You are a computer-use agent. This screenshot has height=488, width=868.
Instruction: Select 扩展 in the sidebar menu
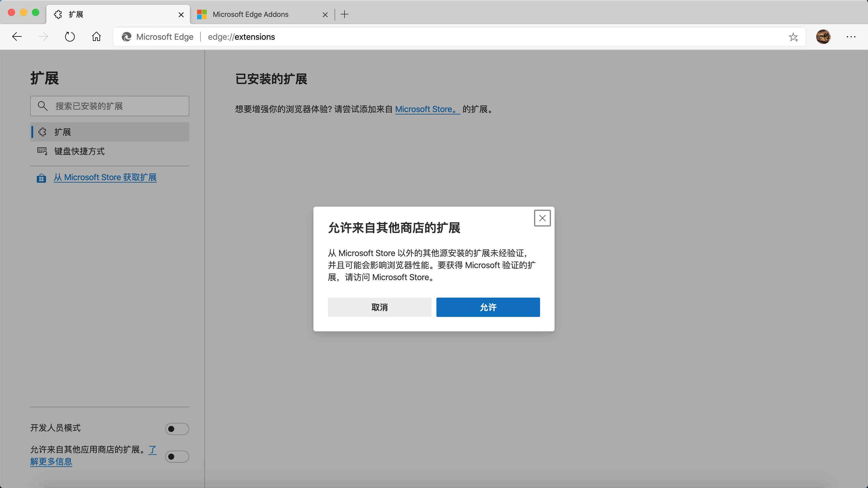[109, 132]
